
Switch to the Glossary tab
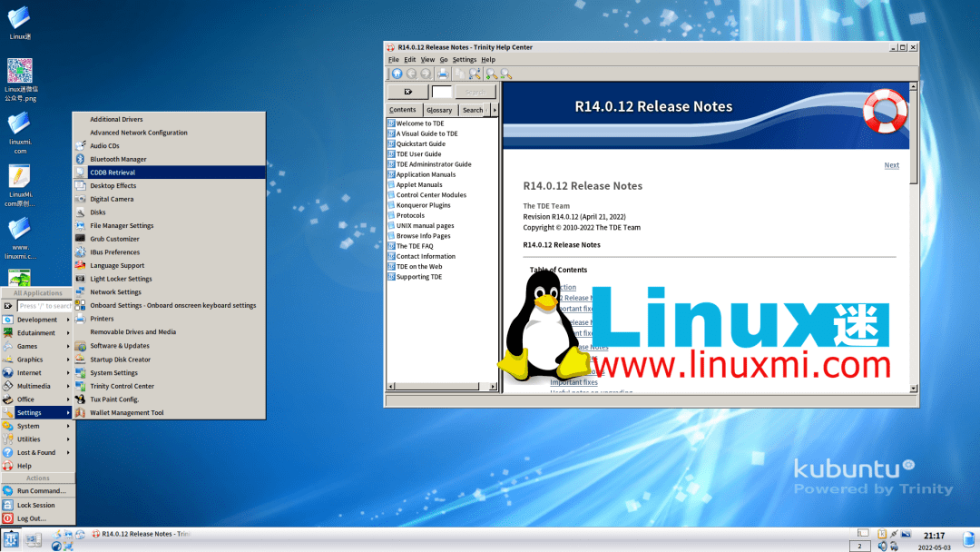[x=439, y=109]
